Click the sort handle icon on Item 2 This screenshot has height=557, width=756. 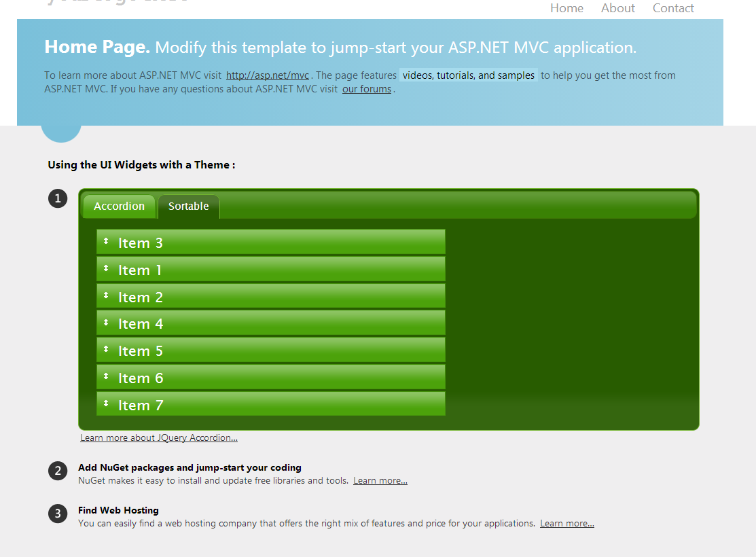pos(107,296)
